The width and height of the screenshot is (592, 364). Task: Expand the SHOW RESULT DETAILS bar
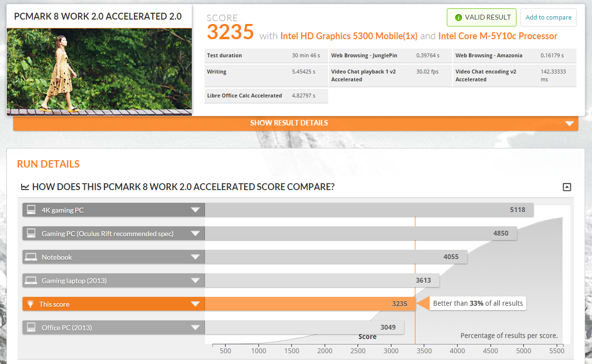point(296,123)
